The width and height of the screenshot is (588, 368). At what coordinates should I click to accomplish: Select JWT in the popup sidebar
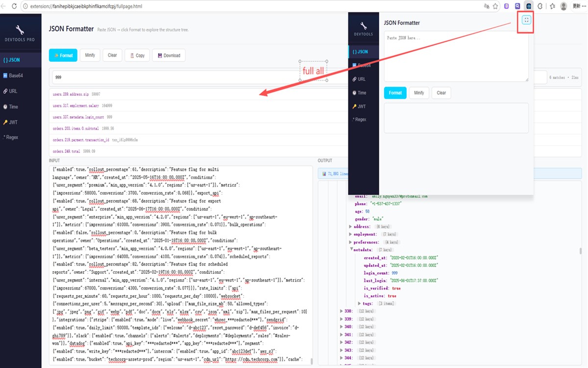tap(364, 106)
